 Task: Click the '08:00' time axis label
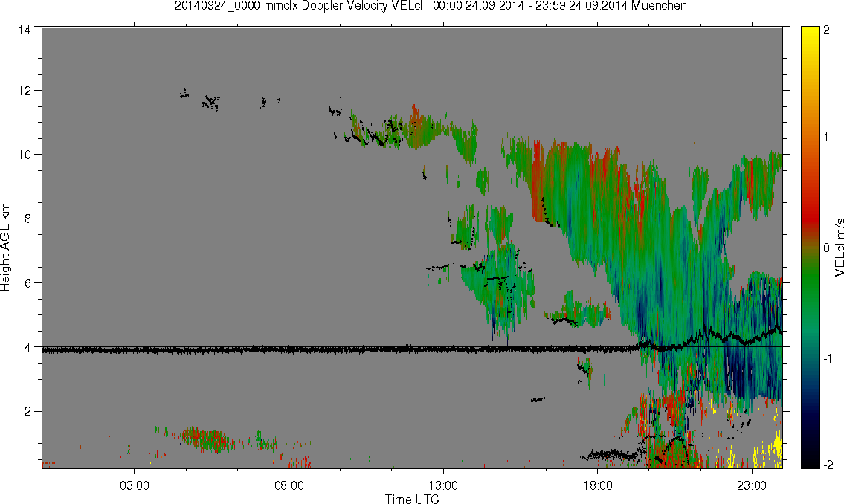(289, 485)
